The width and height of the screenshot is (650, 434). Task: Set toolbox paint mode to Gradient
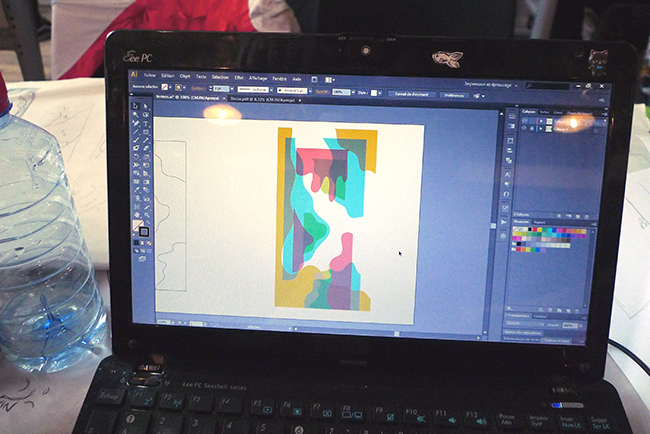(x=143, y=243)
